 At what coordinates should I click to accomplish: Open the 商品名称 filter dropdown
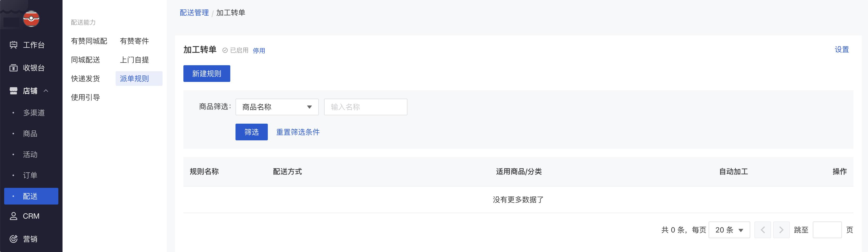(277, 107)
